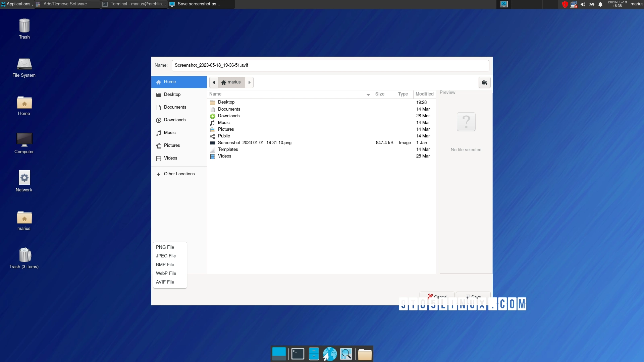Screen dimensions: 644x362
Task: Expand Other Locations in the sidebar
Action: pos(179,174)
